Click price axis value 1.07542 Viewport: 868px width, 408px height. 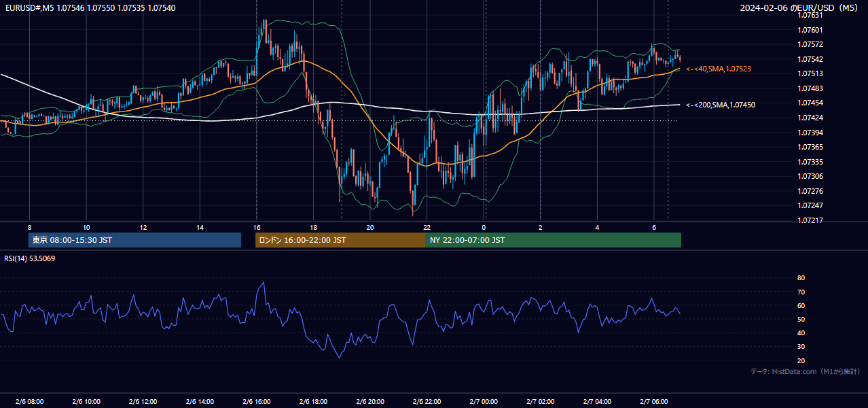point(810,59)
